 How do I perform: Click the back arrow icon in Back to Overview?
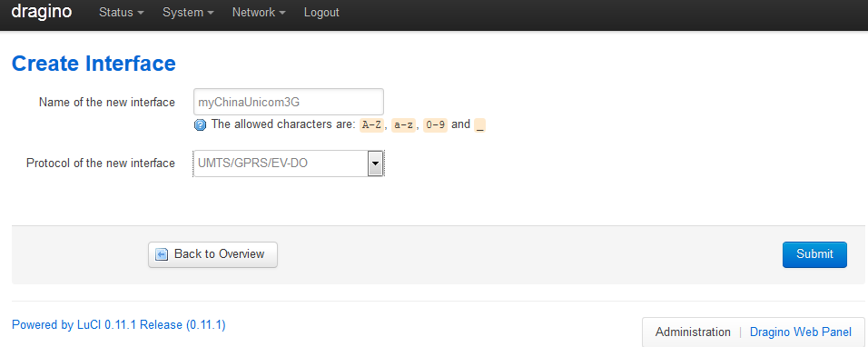[161, 254]
